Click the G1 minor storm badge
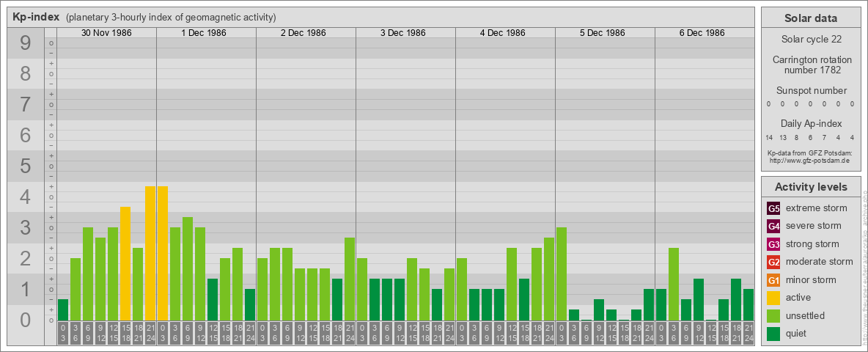868x352 pixels. coord(773,280)
